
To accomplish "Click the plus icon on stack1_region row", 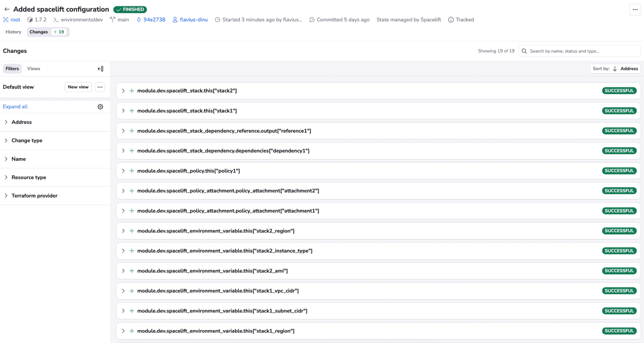I will tap(132, 331).
